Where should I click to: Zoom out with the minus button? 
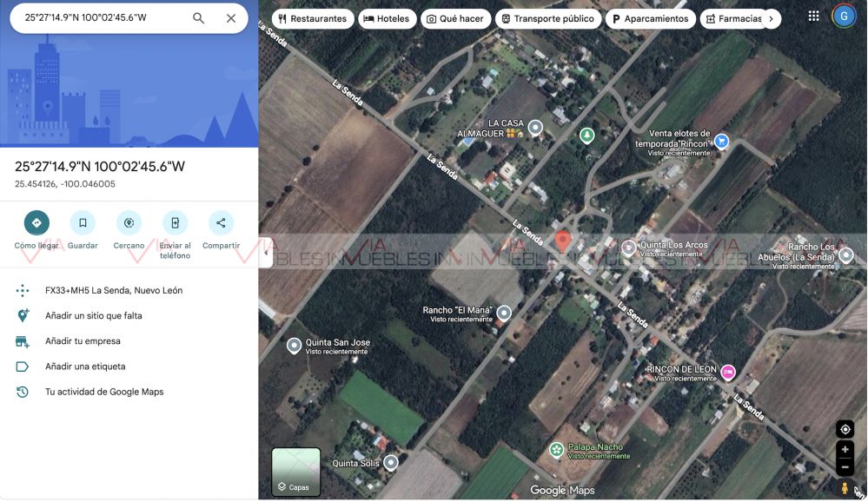(x=845, y=467)
